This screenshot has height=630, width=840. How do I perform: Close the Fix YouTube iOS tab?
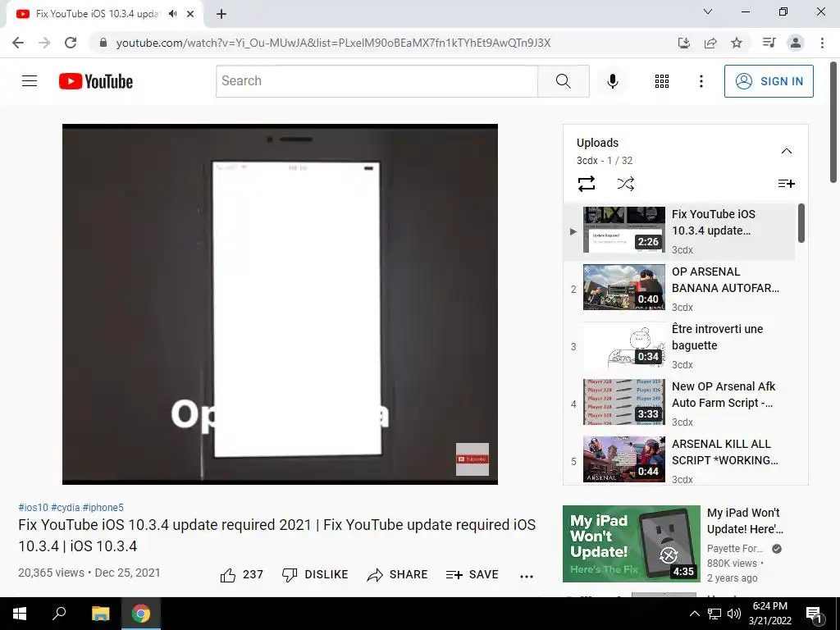[x=190, y=14]
